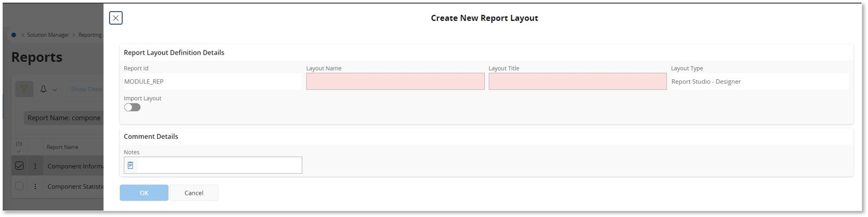Screen dimensions: 868x217
Task: Click the filter funnel icon
Action: pyautogui.click(x=24, y=89)
